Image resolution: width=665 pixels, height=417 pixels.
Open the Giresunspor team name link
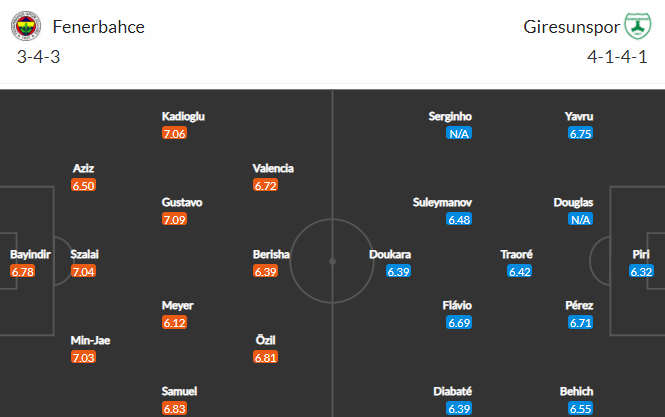[x=571, y=27]
